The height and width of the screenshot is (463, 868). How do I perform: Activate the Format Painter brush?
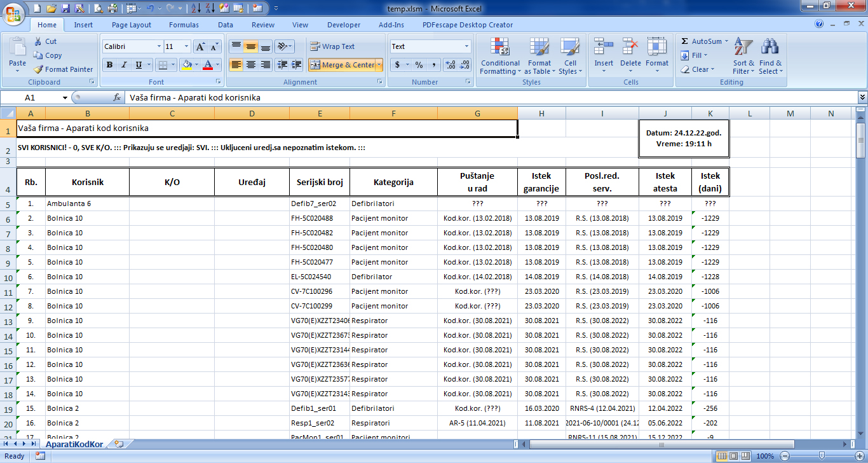click(64, 69)
